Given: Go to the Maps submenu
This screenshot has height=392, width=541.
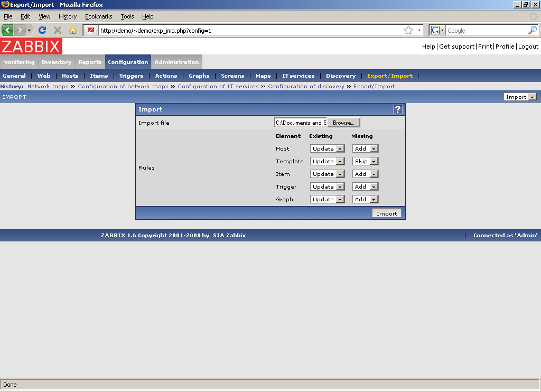Looking at the screenshot, I should coord(263,76).
